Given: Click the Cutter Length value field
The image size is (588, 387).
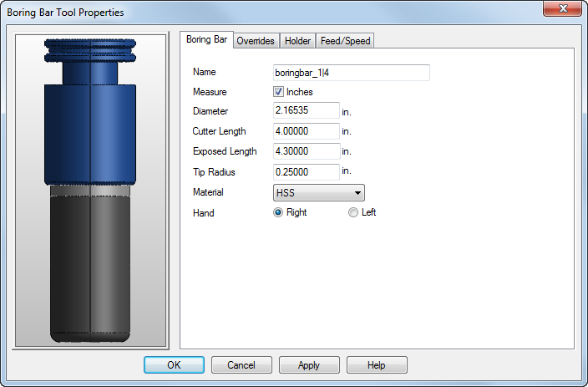Looking at the screenshot, I should 307,131.
